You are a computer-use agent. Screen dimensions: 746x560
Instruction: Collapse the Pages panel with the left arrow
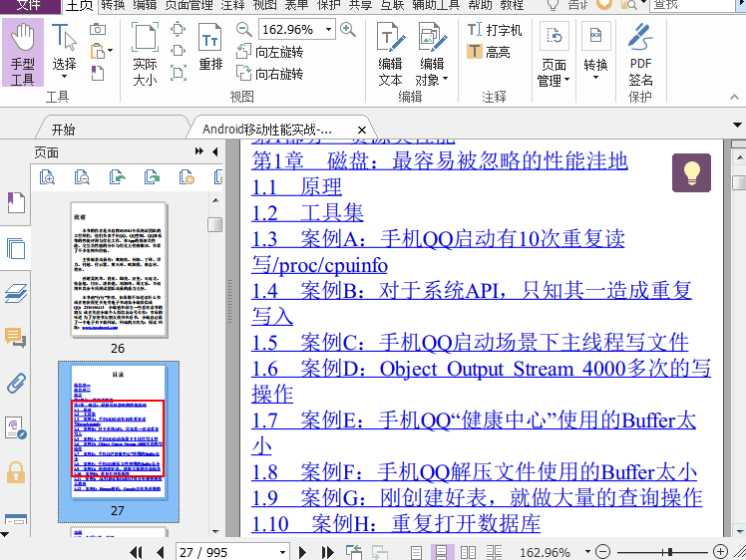click(215, 151)
